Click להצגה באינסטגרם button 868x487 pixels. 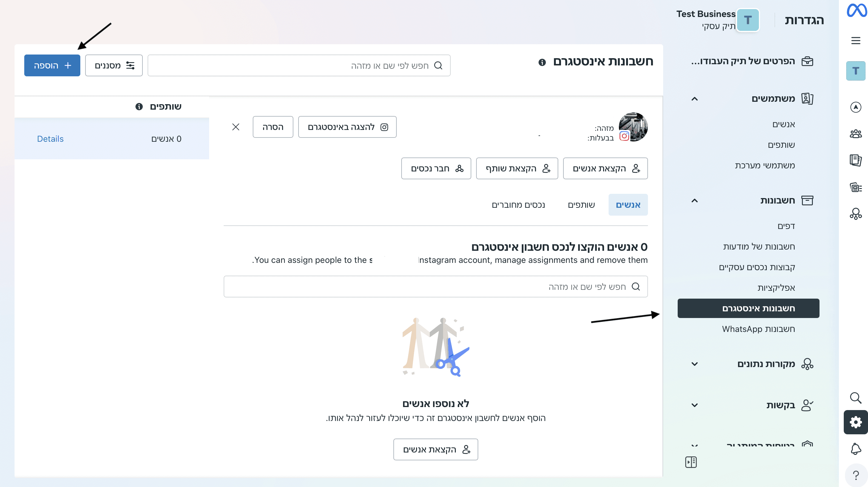click(347, 127)
